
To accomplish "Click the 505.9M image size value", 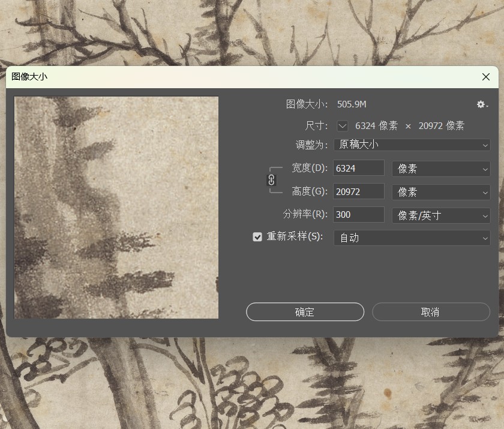I will pos(352,104).
